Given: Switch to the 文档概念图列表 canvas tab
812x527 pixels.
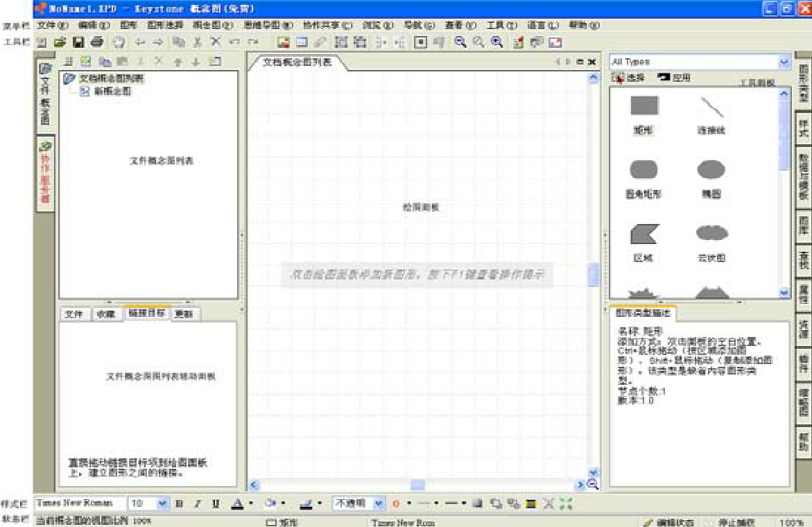Looking at the screenshot, I should (x=297, y=62).
